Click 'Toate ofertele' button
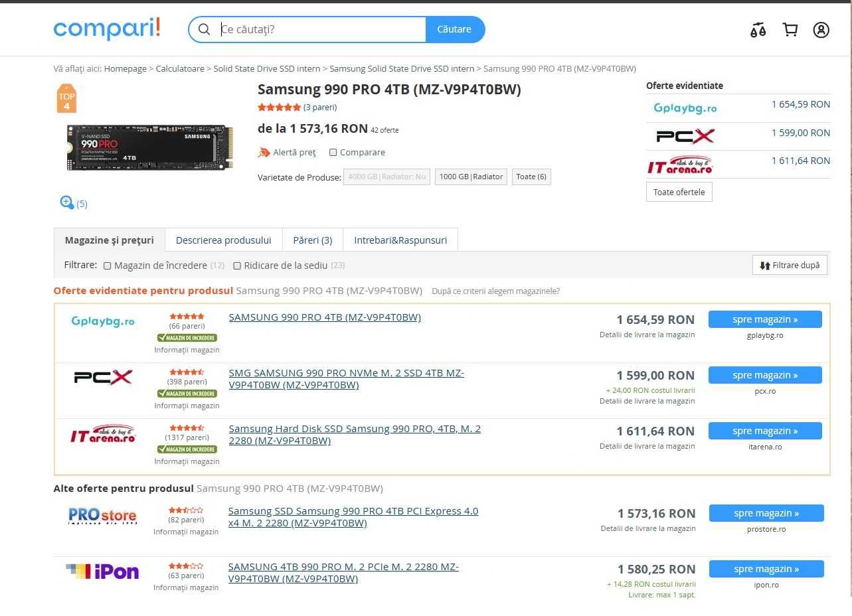 tap(679, 192)
